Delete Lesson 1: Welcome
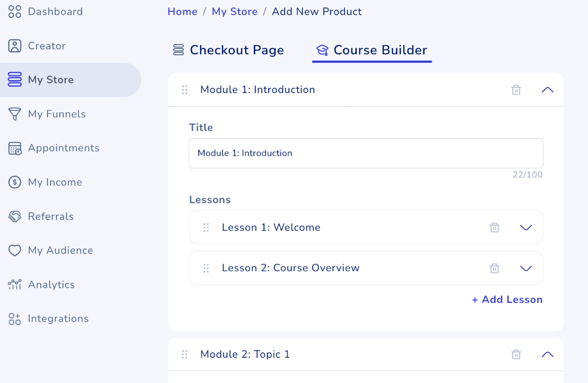588x383 pixels. click(494, 227)
